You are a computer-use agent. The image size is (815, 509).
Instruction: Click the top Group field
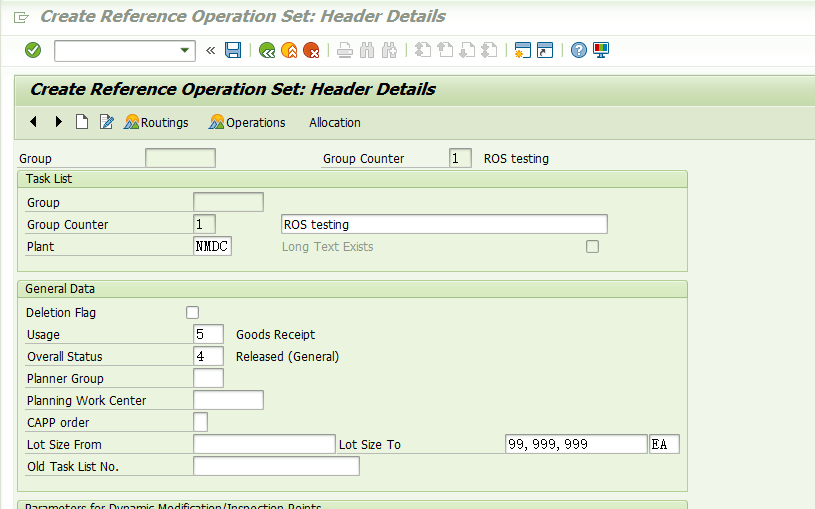[x=180, y=158]
